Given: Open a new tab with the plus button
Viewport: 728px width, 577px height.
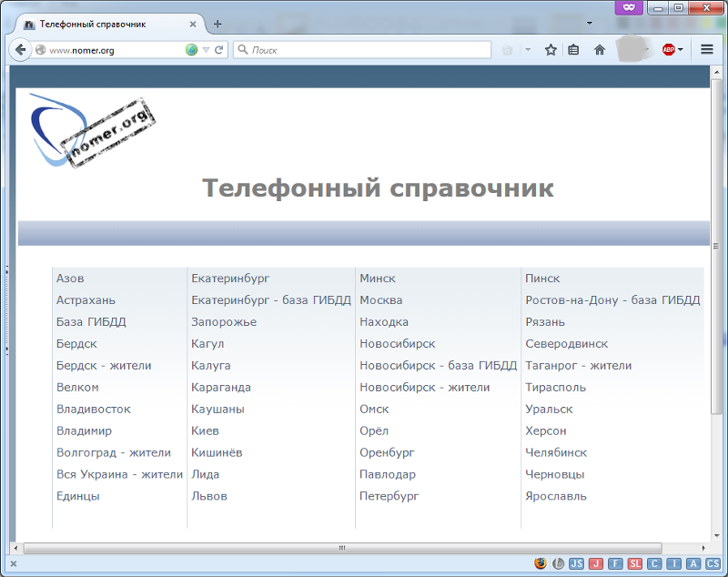Looking at the screenshot, I should (x=217, y=24).
